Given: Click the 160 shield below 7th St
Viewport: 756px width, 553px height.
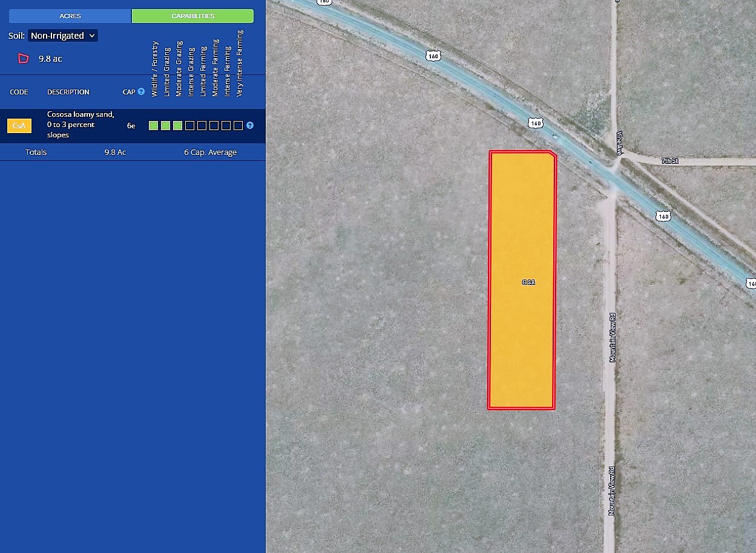Looking at the screenshot, I should click(x=663, y=216).
